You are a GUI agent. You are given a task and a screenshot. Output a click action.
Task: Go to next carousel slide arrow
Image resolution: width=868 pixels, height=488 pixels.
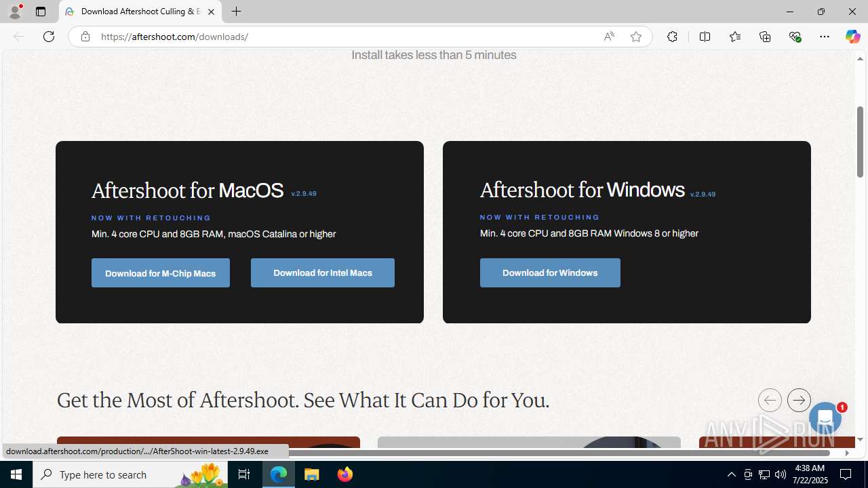799,400
